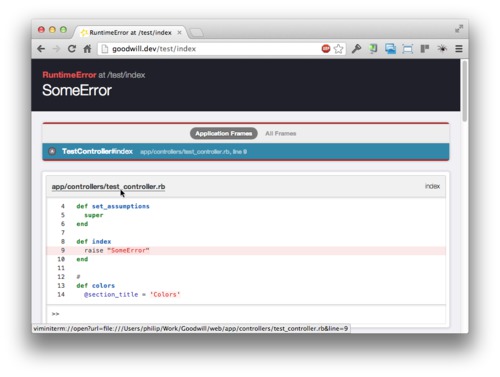Image resolution: width=500 pixels, height=377 pixels.
Task: Enter fullscreen using the window expand arrows
Action: tap(459, 29)
